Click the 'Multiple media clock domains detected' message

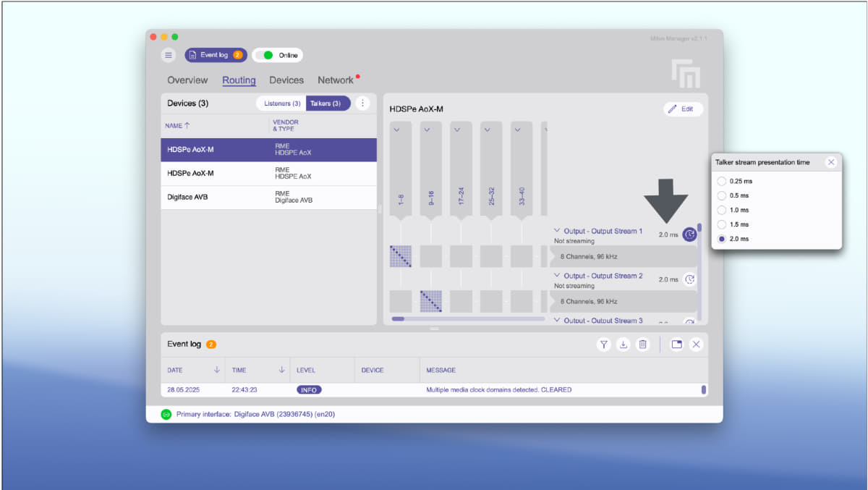pos(499,389)
